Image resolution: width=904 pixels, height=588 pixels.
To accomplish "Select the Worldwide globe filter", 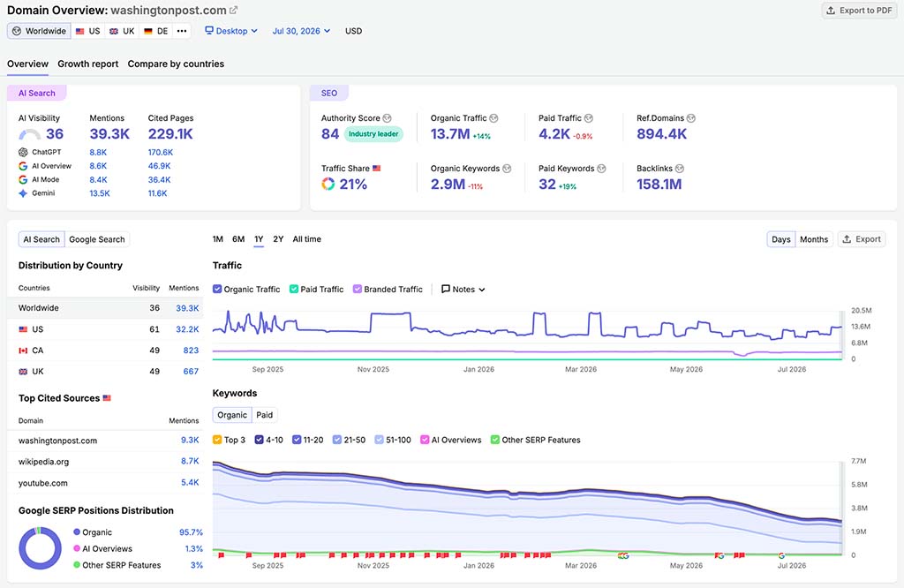I will [39, 31].
